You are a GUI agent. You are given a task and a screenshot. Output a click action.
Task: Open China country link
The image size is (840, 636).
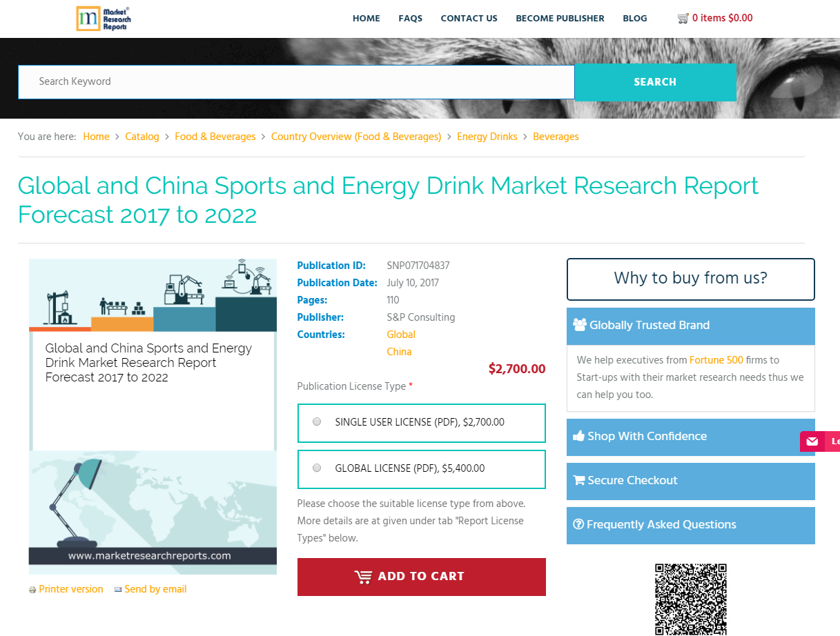[x=399, y=352]
